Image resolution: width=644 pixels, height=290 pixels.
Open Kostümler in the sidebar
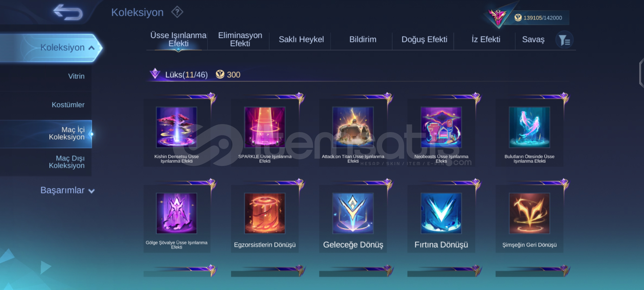pyautogui.click(x=68, y=105)
